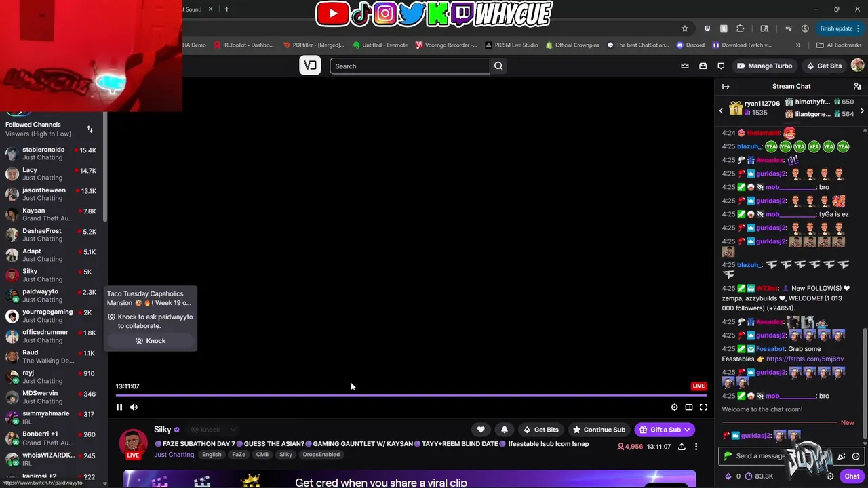The width and height of the screenshot is (868, 488).
Task: Show next gift leaderboard entries
Action: [x=862, y=110]
